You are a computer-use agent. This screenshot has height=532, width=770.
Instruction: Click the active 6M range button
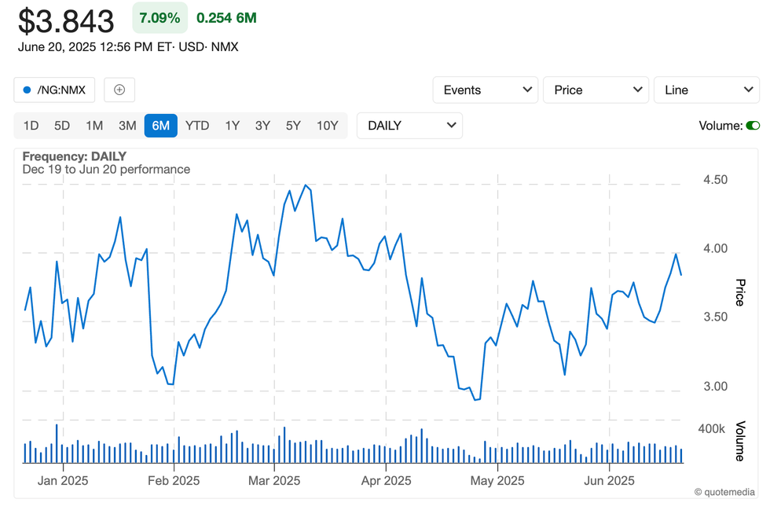[x=161, y=126]
